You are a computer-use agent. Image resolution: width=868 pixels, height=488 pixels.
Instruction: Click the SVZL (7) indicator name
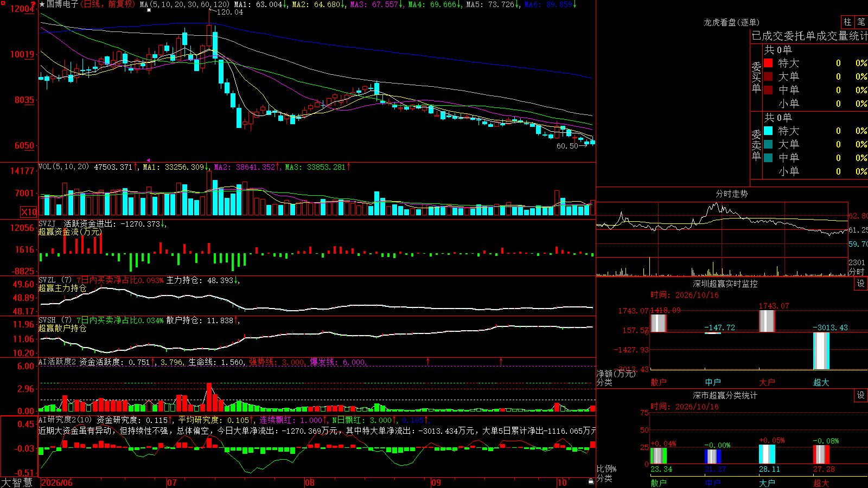click(55, 280)
